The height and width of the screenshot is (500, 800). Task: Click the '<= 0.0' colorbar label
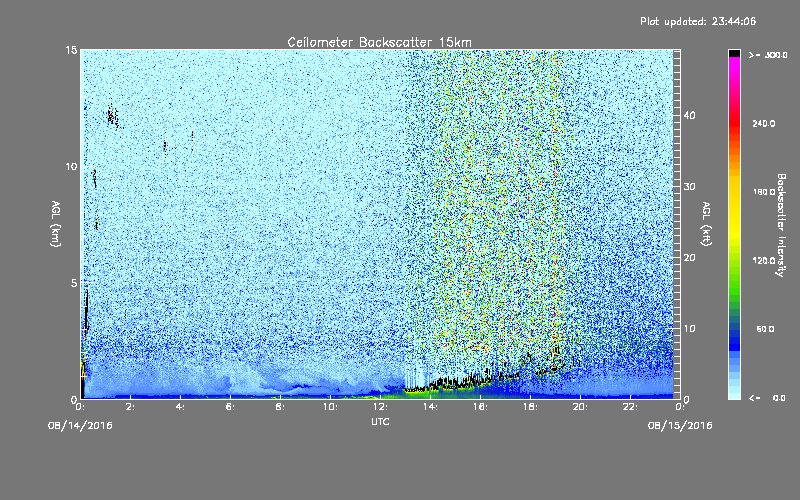click(x=767, y=398)
